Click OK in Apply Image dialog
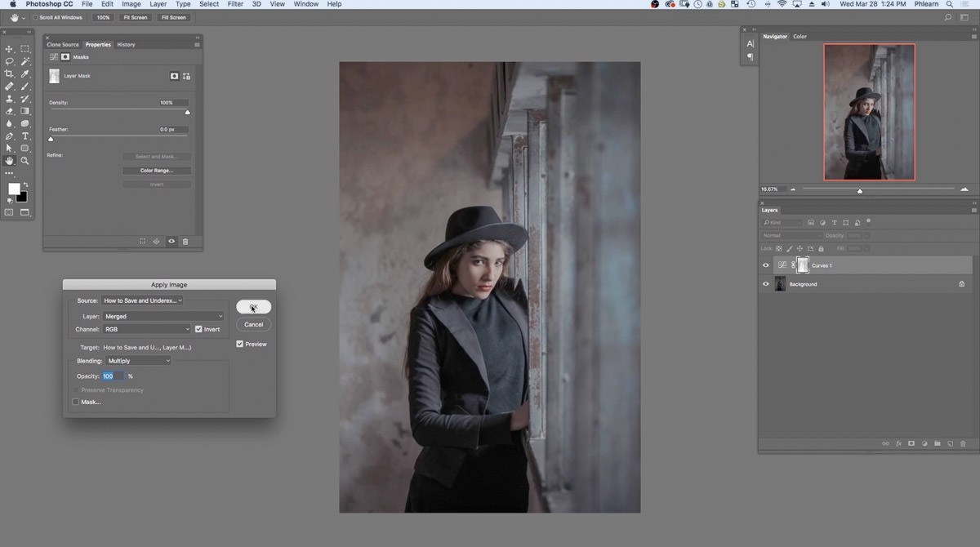The image size is (980, 547). pyautogui.click(x=253, y=307)
